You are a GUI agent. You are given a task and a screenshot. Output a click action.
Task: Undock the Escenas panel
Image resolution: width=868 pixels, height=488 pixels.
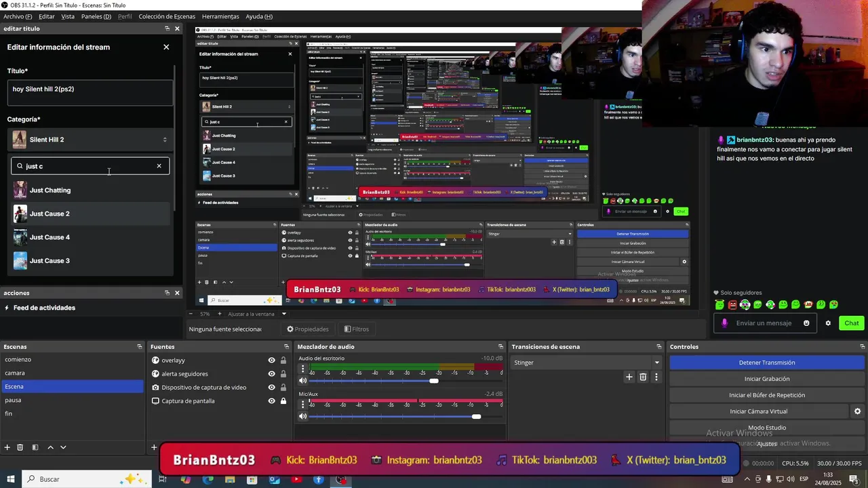tap(140, 346)
